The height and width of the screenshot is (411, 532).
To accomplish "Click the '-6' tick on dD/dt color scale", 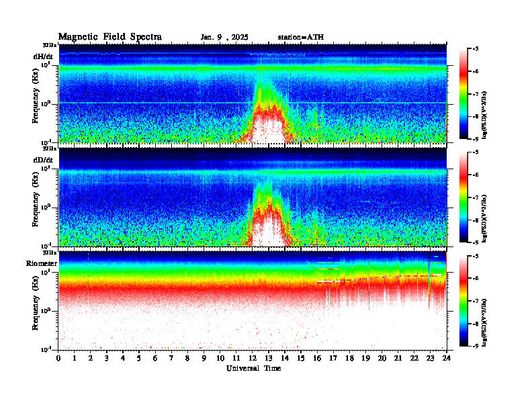I will tap(476, 175).
